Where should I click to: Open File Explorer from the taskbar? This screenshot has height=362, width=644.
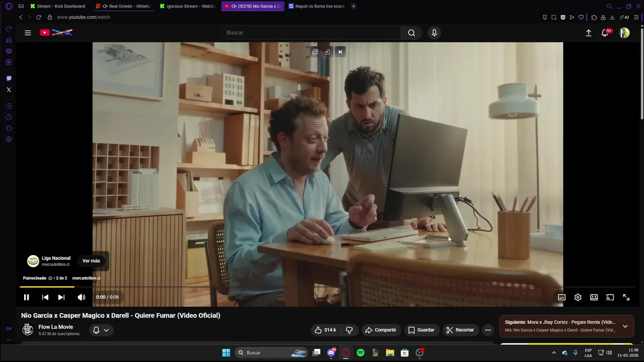(390, 352)
